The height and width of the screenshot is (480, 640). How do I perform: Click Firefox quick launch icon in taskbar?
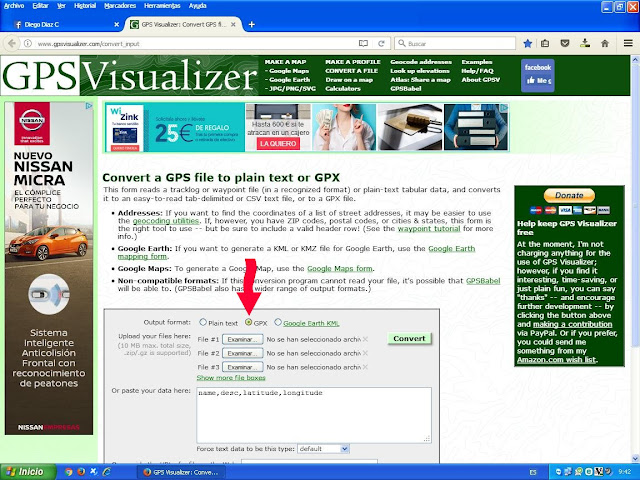[81, 472]
